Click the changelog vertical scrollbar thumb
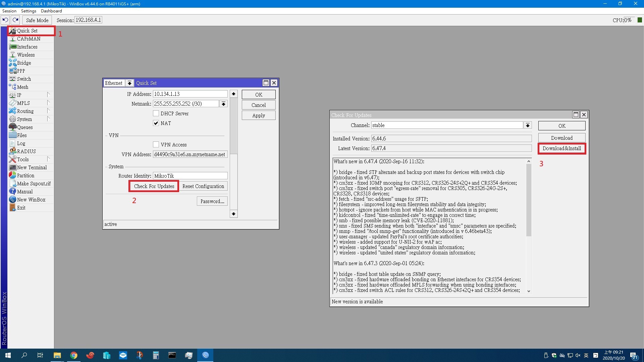The width and height of the screenshot is (644, 362). point(529,200)
